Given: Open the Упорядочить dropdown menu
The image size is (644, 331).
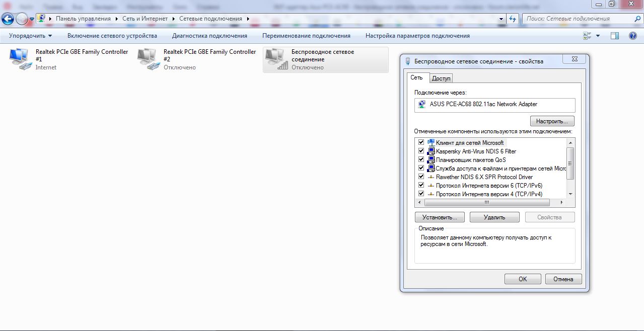Looking at the screenshot, I should coord(30,36).
